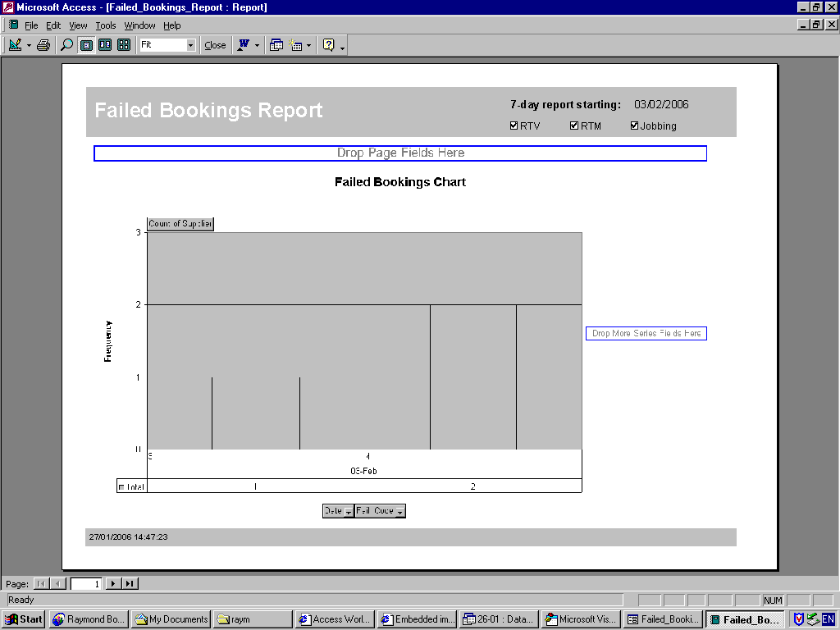
Task: Expand the Date field dropdown under chart
Action: [349, 511]
